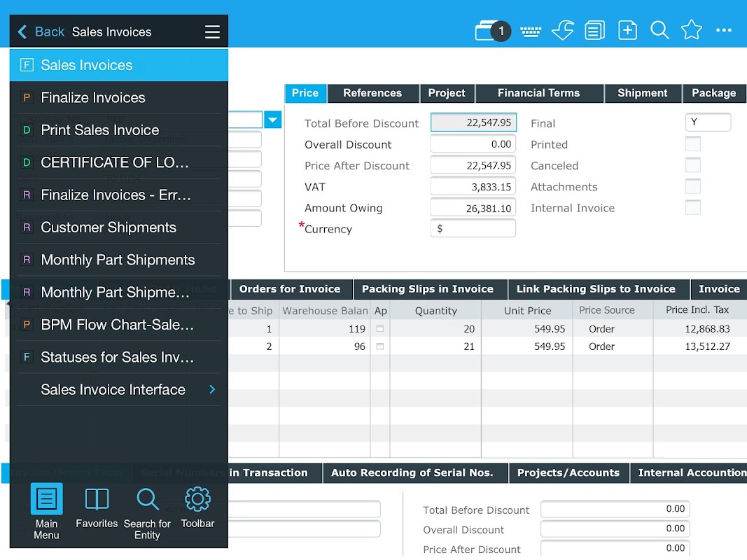Click the new document plus icon
The height and width of the screenshot is (560, 747).
click(627, 30)
